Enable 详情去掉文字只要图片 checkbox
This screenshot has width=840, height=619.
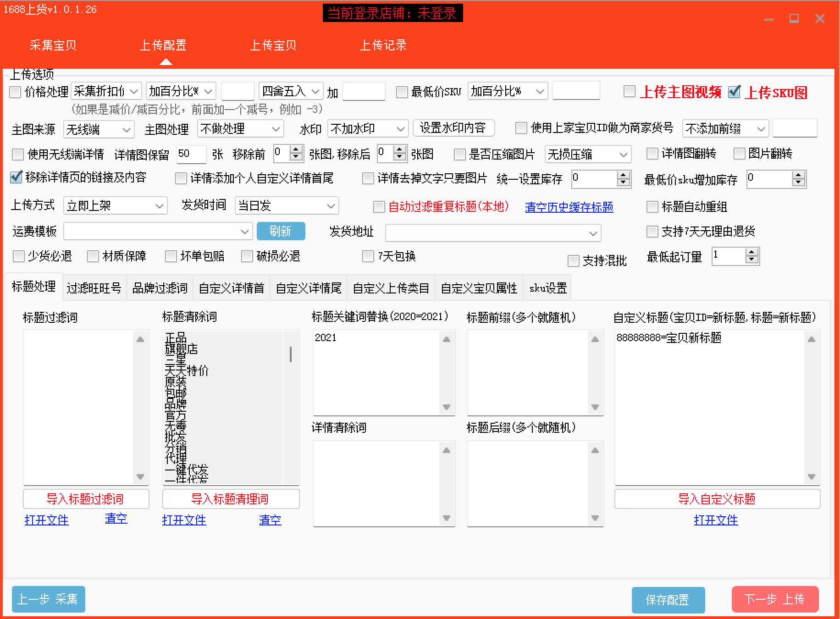(368, 178)
